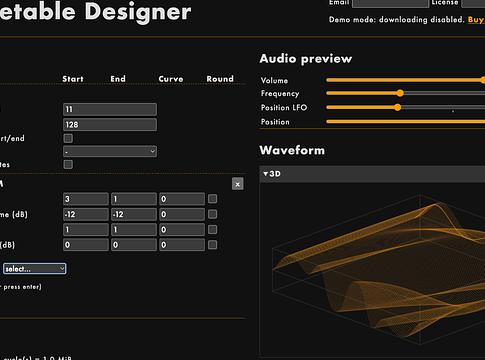Open the '-' dropdown under the 128 field
485x360 pixels.
click(x=110, y=151)
